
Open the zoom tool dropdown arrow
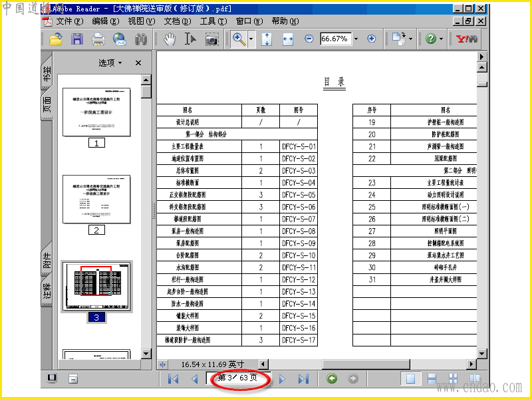(251, 39)
